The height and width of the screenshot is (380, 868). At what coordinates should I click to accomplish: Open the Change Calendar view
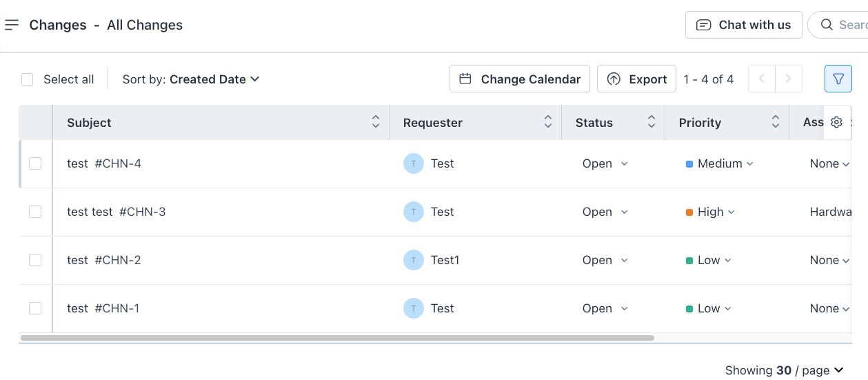coord(520,79)
